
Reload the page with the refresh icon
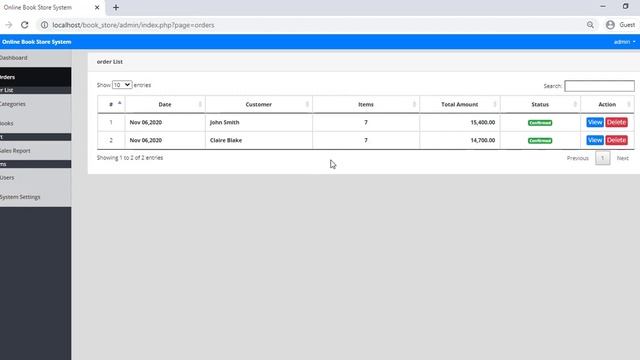click(24, 25)
